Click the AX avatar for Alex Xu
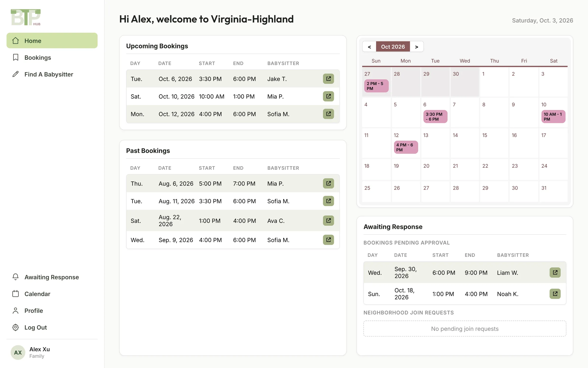The width and height of the screenshot is (588, 368). (18, 353)
